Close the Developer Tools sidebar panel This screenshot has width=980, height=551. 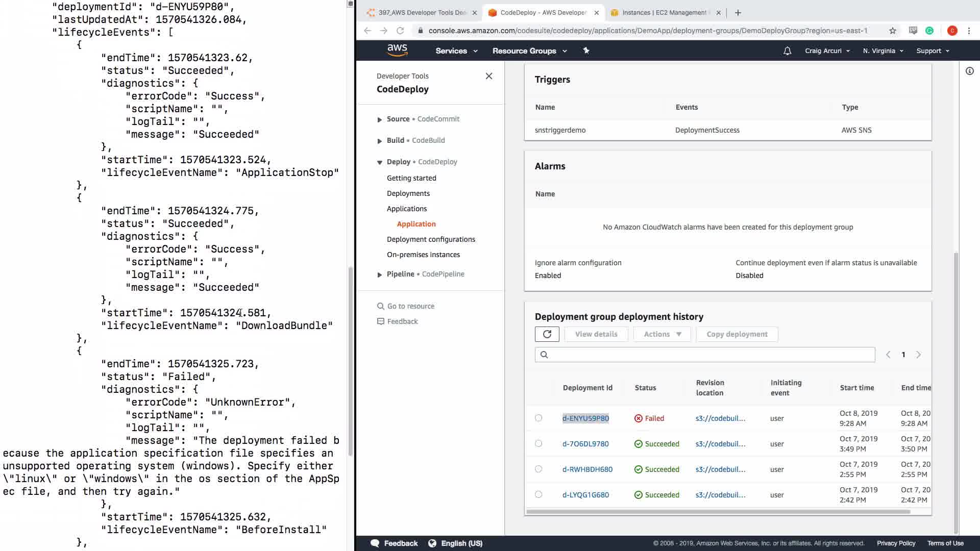(488, 76)
